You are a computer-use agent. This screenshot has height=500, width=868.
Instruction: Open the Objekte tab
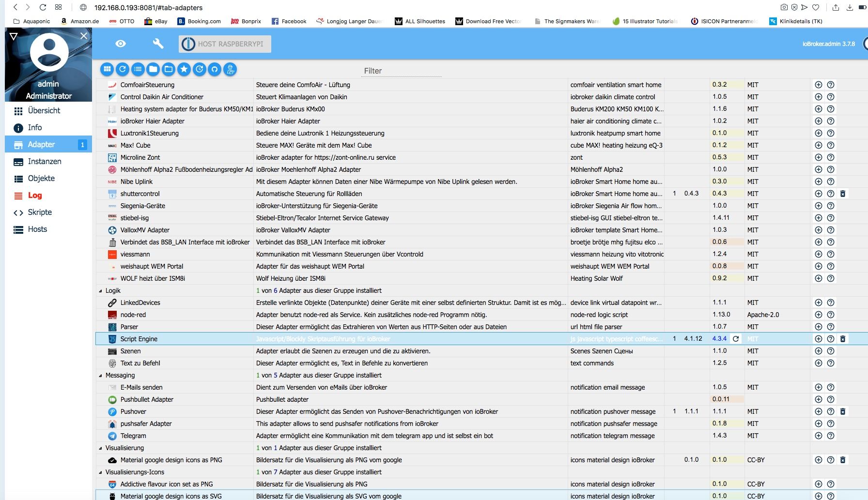point(48,179)
